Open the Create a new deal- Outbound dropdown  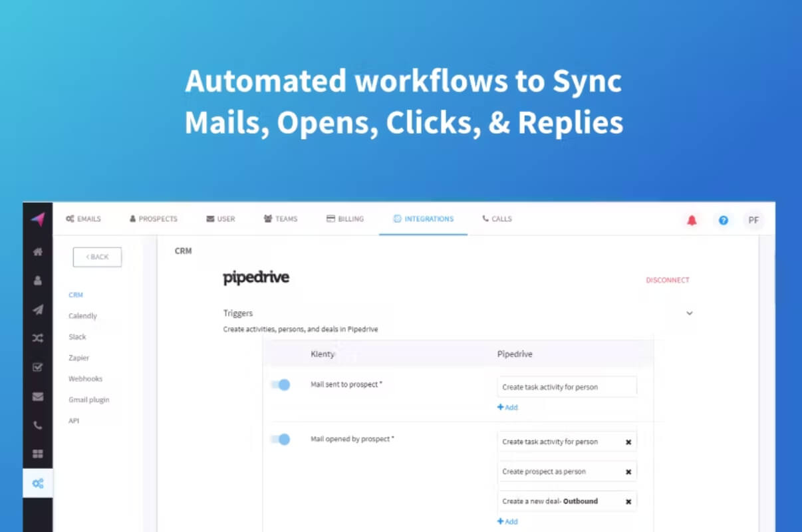click(567, 501)
